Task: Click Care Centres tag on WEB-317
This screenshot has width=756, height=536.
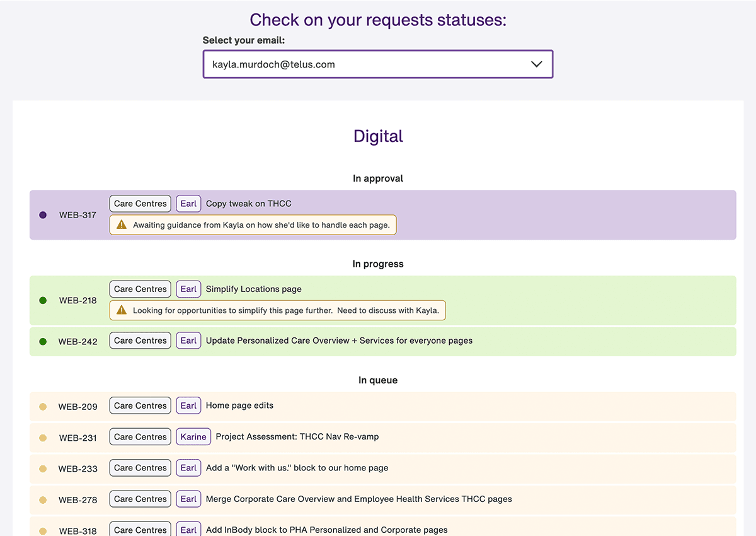Action: 140,204
